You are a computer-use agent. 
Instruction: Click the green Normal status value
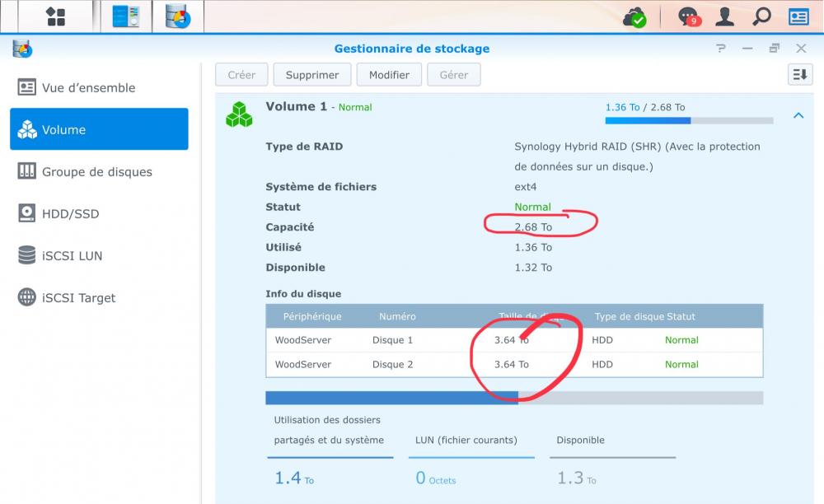[532, 207]
